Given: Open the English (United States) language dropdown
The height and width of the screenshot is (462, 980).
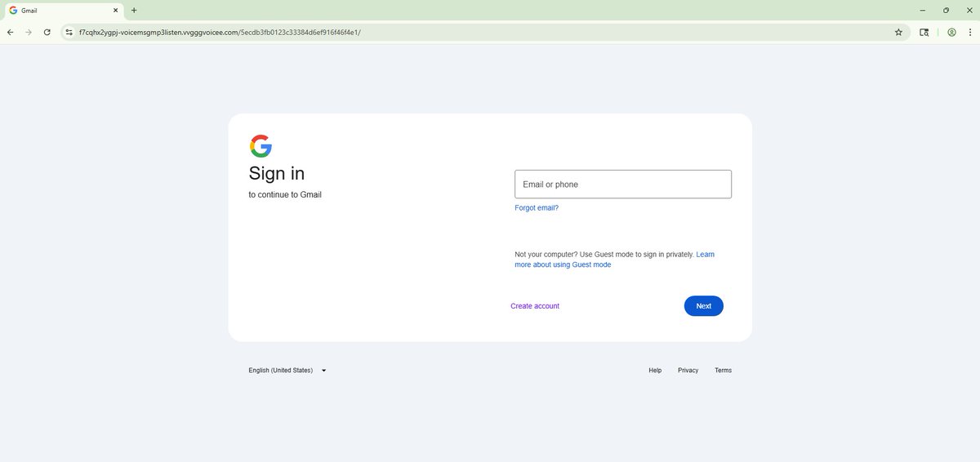Looking at the screenshot, I should [x=287, y=370].
